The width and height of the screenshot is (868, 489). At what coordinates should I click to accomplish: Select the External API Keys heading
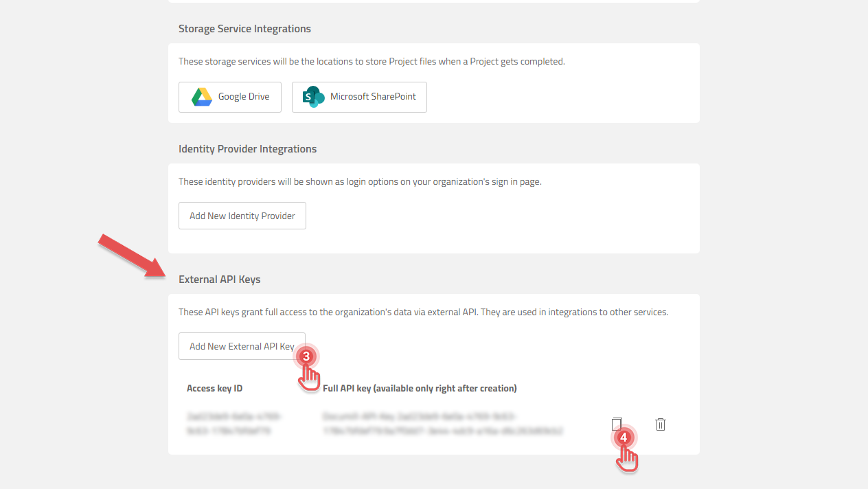tap(219, 280)
